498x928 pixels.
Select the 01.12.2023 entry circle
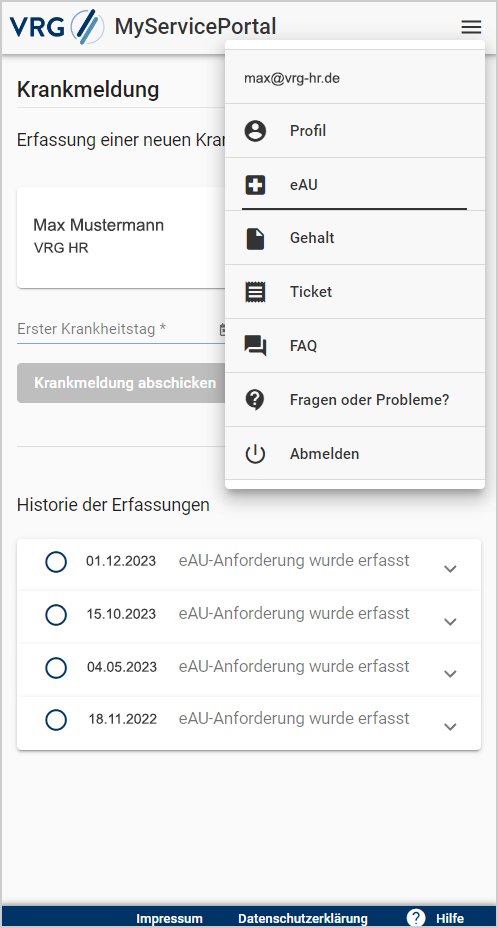pyautogui.click(x=56, y=562)
